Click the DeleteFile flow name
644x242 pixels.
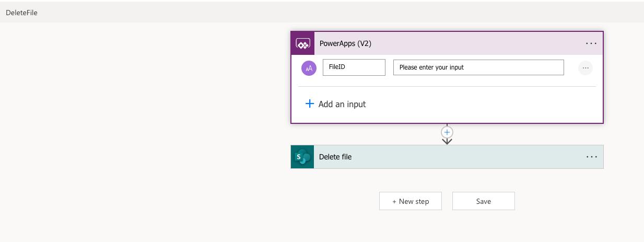point(21,13)
